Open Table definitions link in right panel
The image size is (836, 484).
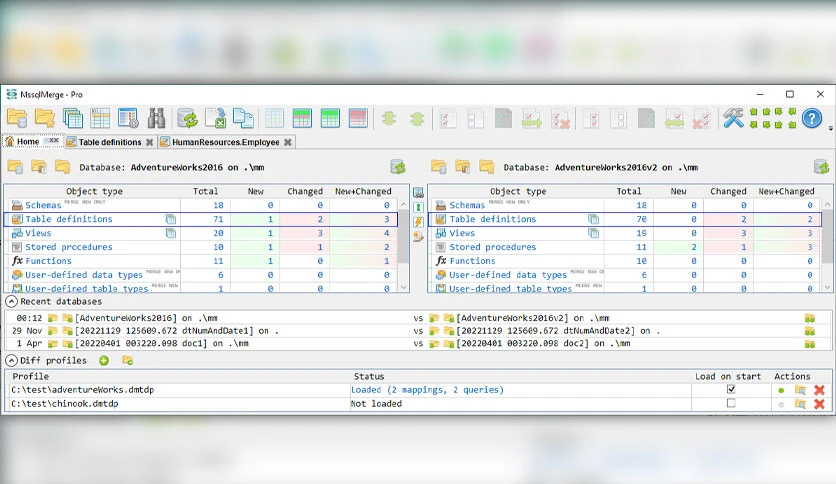coord(493,219)
